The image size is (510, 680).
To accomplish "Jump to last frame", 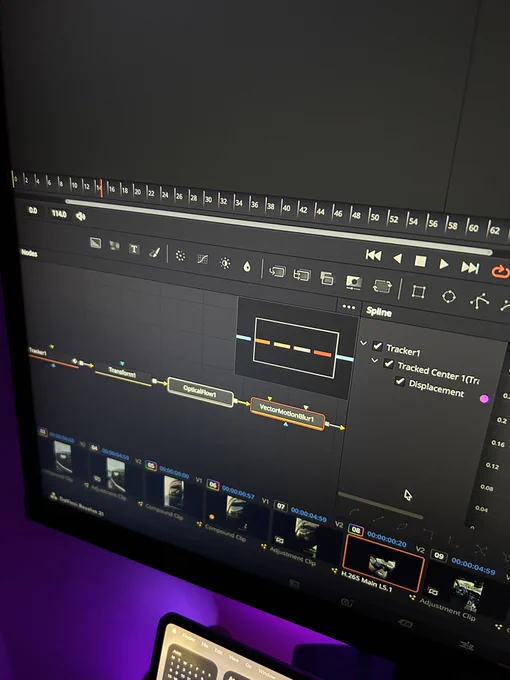I will 470,268.
